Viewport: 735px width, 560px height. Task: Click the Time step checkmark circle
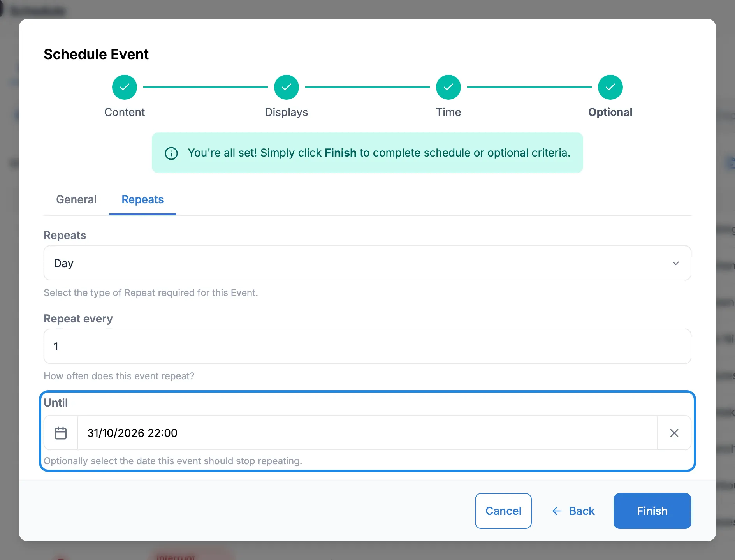point(448,87)
